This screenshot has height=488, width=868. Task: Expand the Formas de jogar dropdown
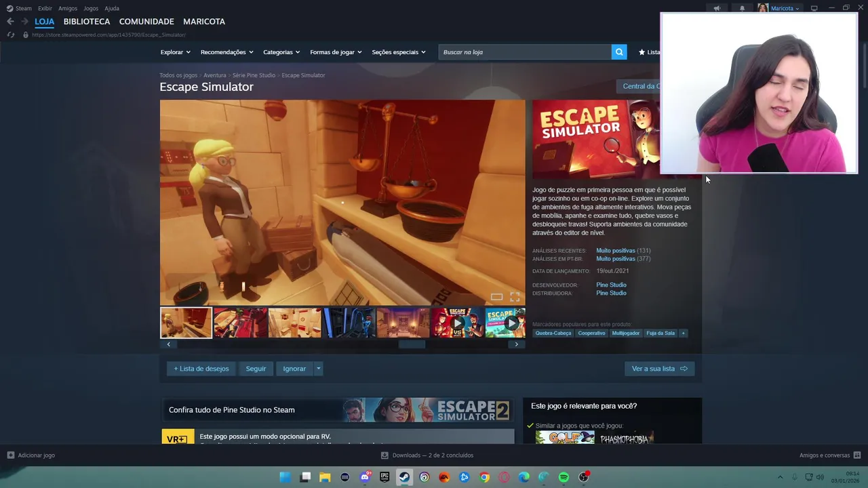pyautogui.click(x=336, y=52)
